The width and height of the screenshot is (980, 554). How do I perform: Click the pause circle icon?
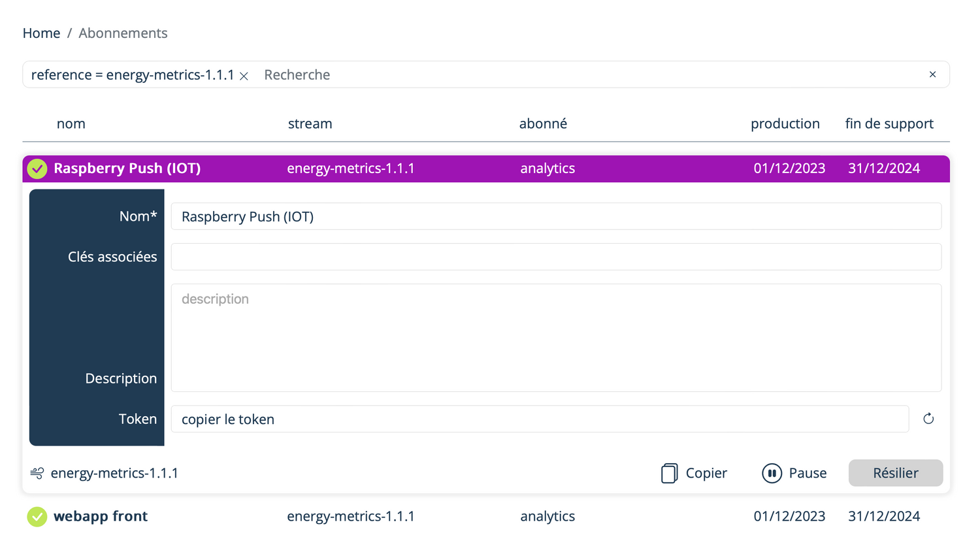(x=772, y=473)
